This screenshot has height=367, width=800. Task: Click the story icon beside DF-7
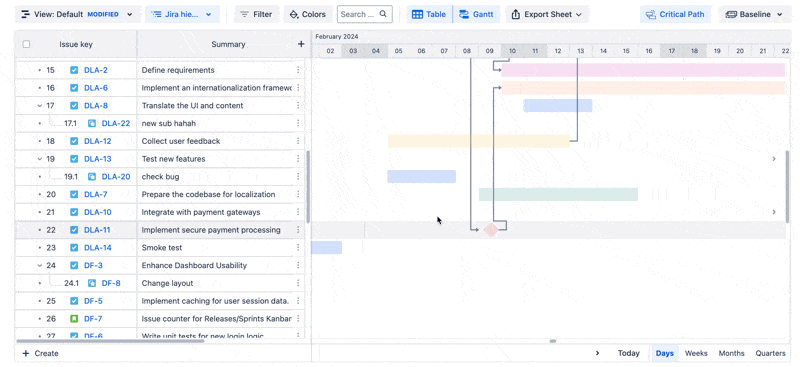(74, 319)
